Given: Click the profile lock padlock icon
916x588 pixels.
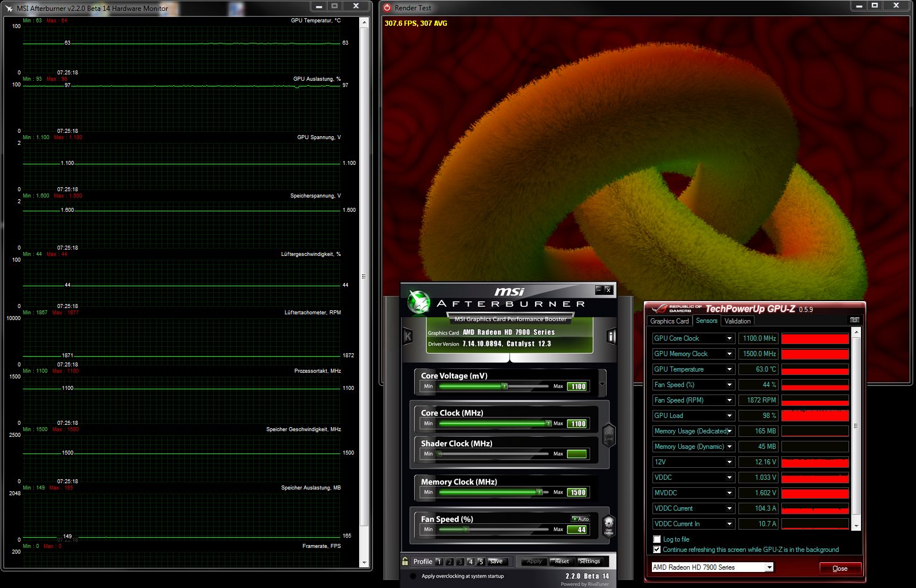Looking at the screenshot, I should tap(406, 561).
